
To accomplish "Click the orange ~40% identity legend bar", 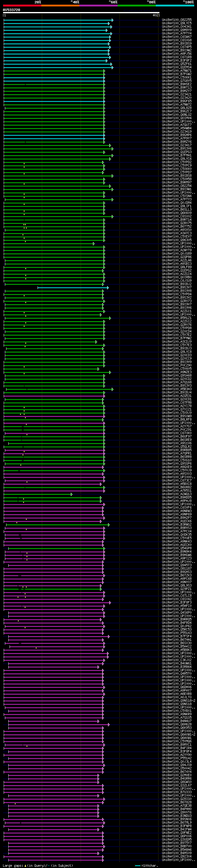I will (x=60, y=6).
